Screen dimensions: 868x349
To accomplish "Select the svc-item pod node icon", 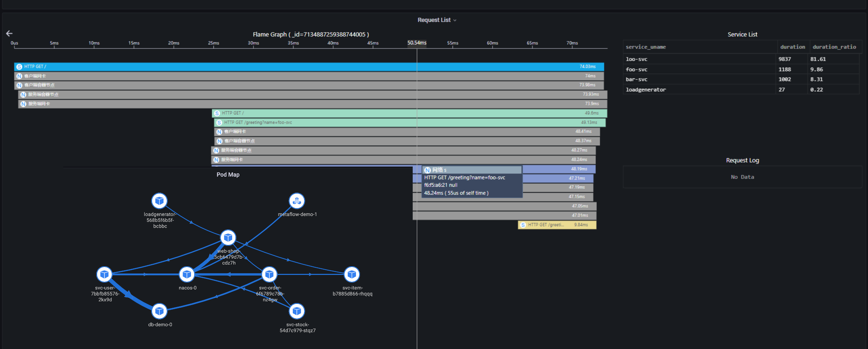I will coord(352,275).
